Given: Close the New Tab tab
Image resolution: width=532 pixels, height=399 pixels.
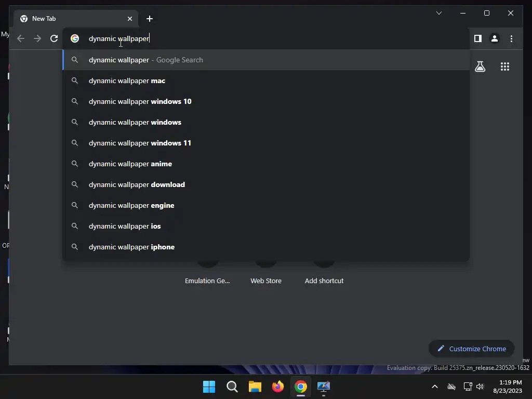Looking at the screenshot, I should (x=129, y=19).
